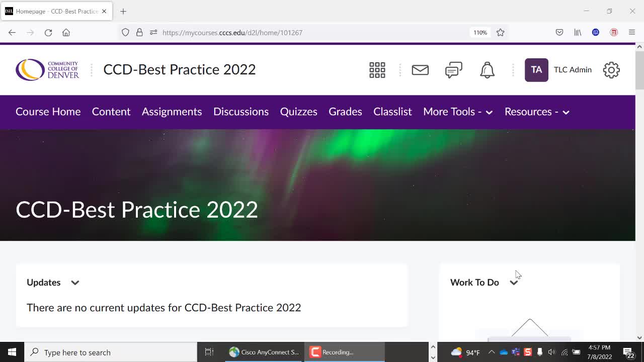The width and height of the screenshot is (644, 362).
Task: Expand the Resources dropdown menu
Action: tap(537, 112)
